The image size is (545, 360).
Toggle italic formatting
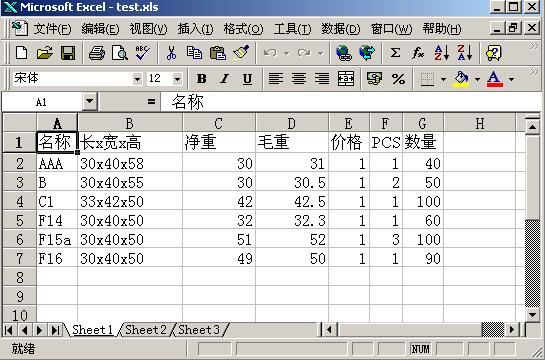(225, 79)
